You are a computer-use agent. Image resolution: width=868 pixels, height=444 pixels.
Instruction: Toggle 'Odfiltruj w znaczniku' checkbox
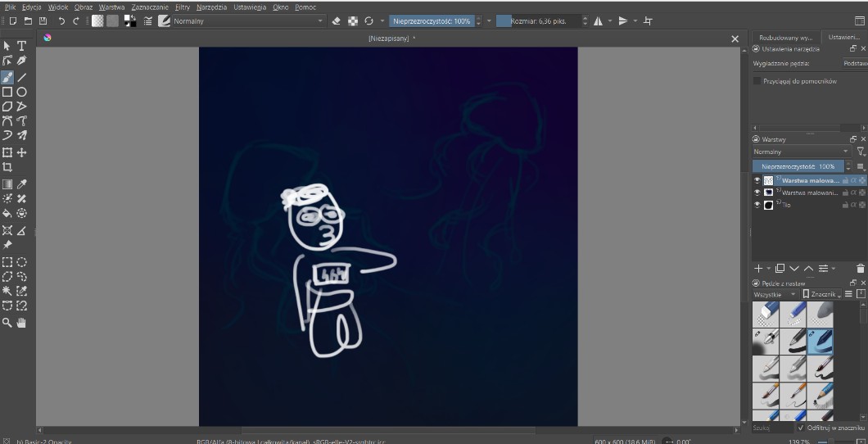[x=800, y=428]
